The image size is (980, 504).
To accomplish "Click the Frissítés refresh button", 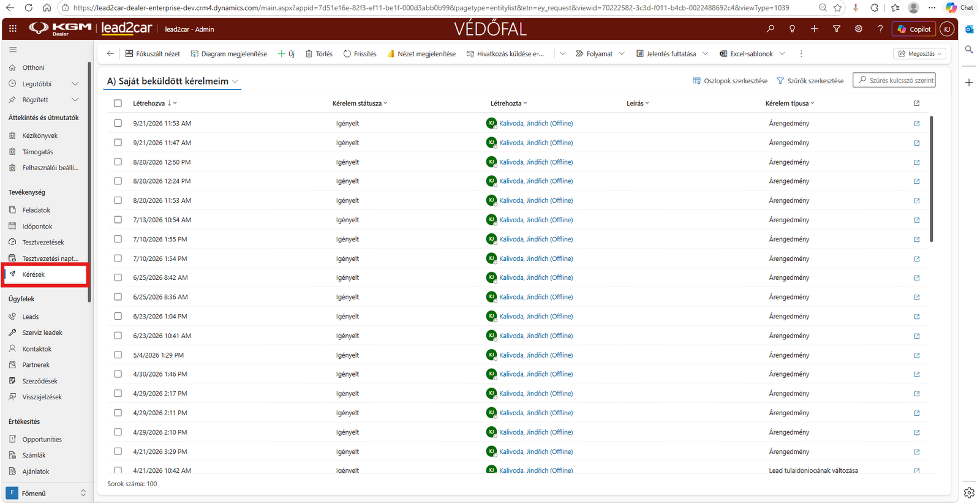I will (x=360, y=54).
